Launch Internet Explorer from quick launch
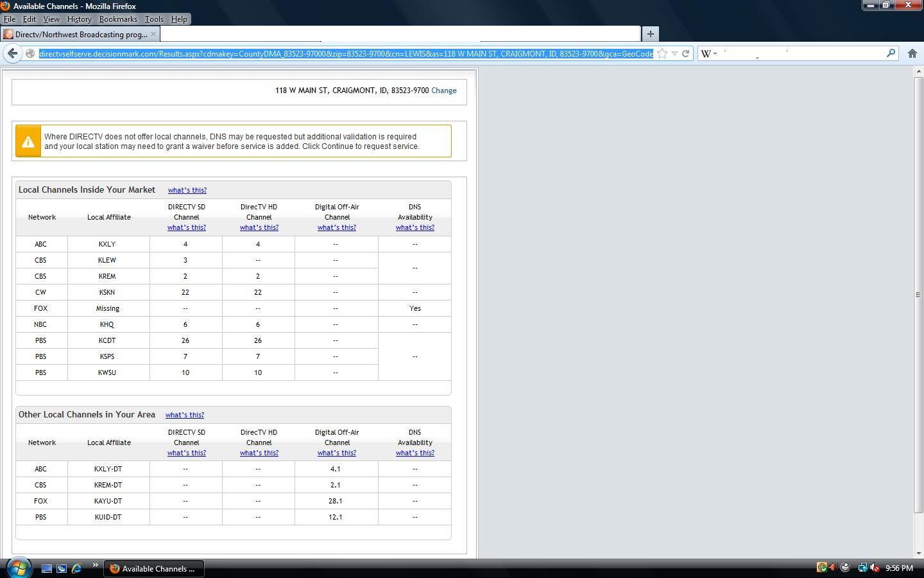 click(76, 568)
